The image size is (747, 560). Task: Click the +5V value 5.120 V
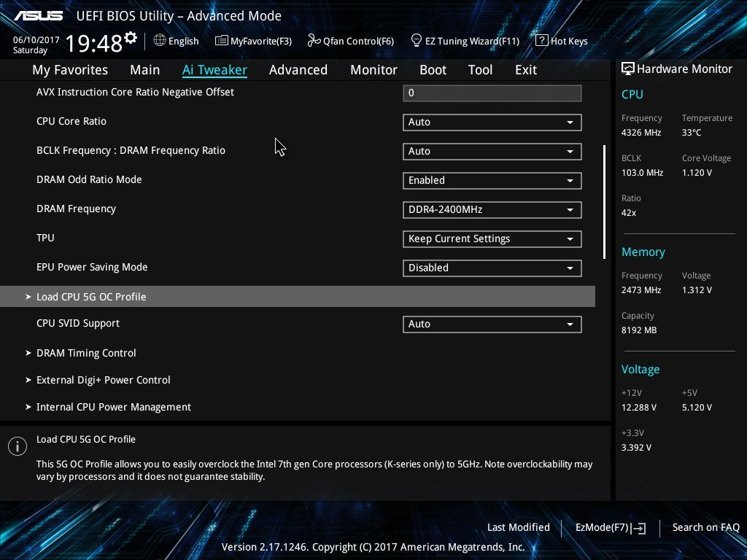tap(697, 408)
